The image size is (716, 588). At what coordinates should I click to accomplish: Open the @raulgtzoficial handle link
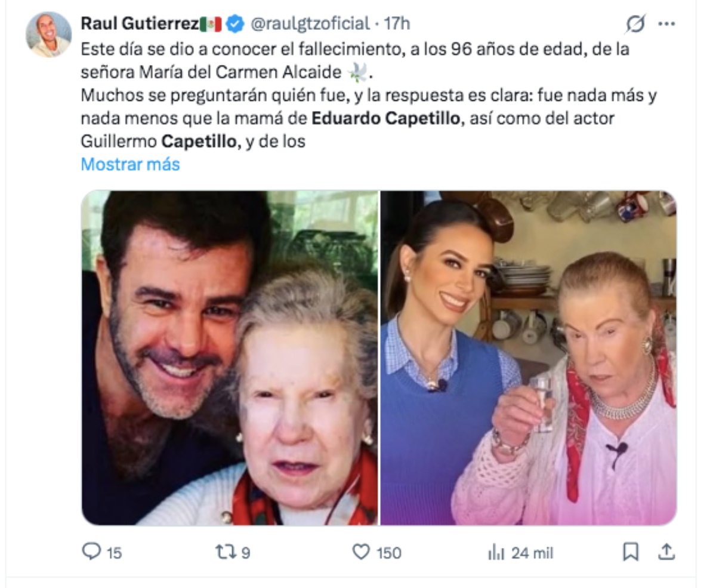(310, 24)
